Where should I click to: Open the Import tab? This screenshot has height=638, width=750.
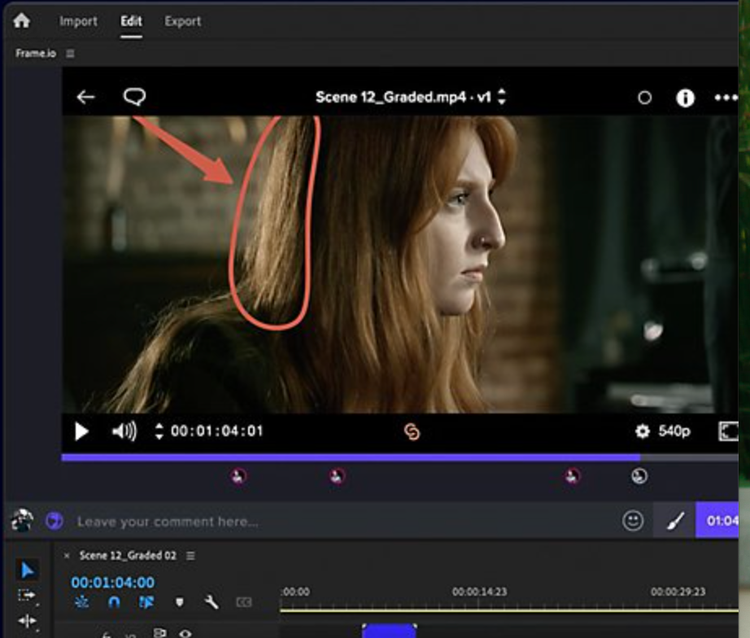(x=78, y=21)
